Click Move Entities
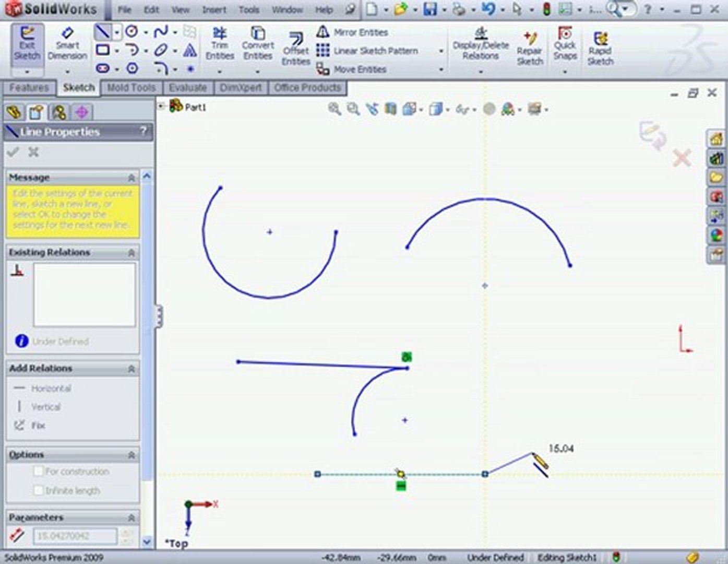 click(x=352, y=69)
